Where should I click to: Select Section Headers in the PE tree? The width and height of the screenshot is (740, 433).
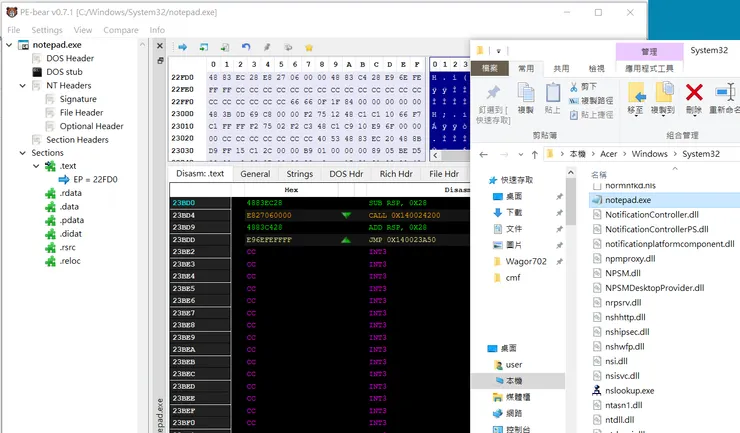[x=77, y=140]
